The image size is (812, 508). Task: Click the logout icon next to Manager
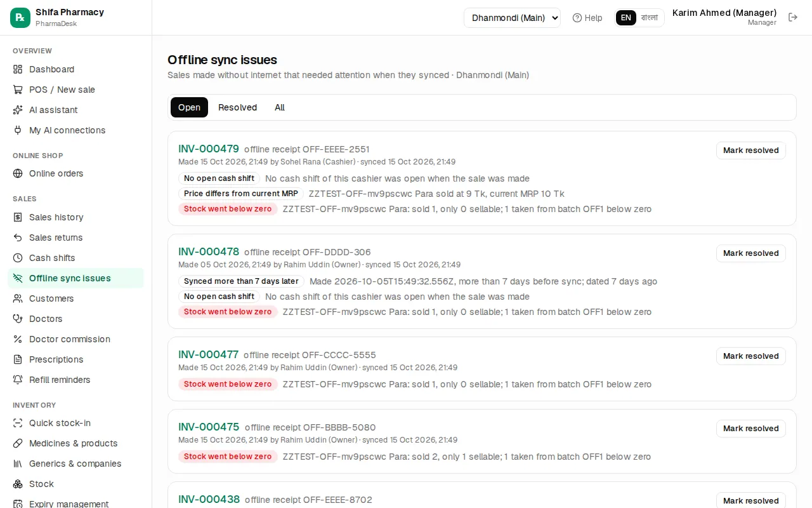pyautogui.click(x=793, y=17)
